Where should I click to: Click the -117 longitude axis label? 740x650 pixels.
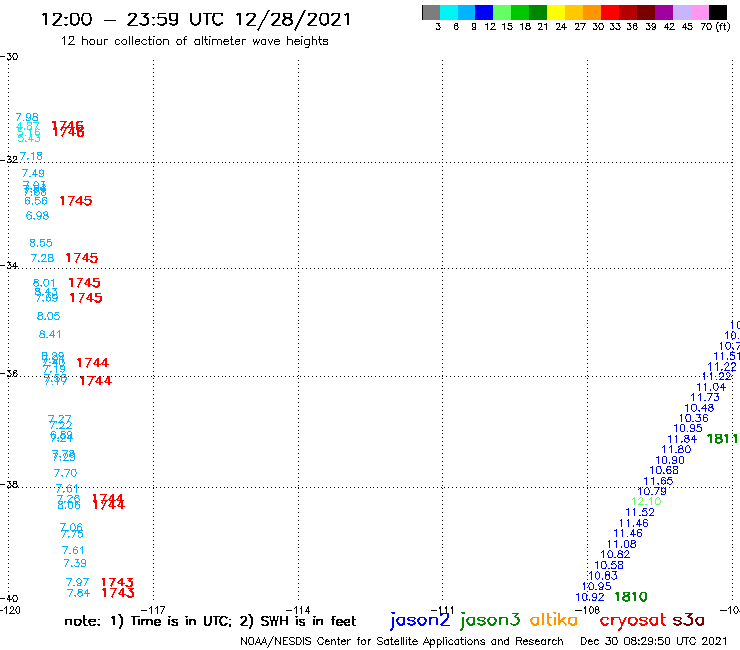pos(153,610)
